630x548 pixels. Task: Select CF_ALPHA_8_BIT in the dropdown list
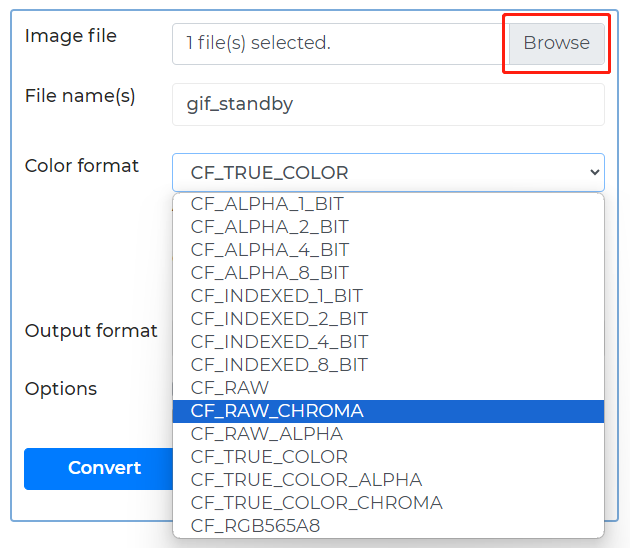click(269, 273)
